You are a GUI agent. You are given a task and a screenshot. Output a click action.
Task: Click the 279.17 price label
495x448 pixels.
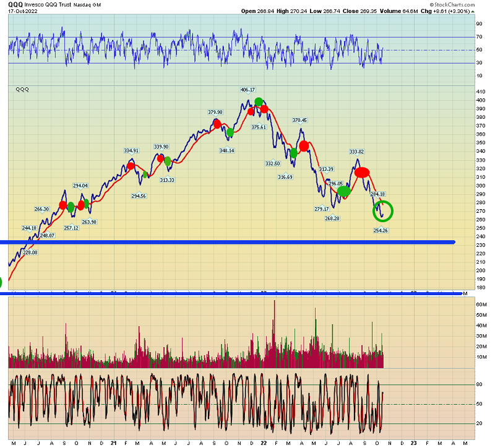(322, 209)
